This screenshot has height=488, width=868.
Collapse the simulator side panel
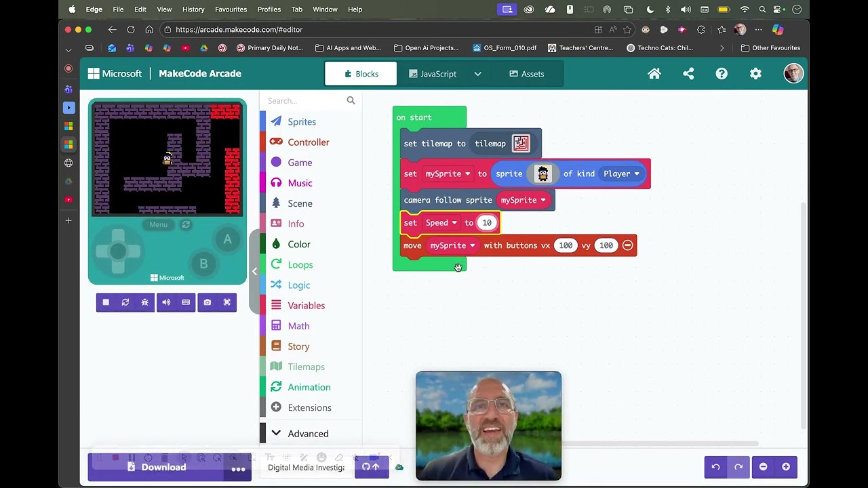point(254,271)
